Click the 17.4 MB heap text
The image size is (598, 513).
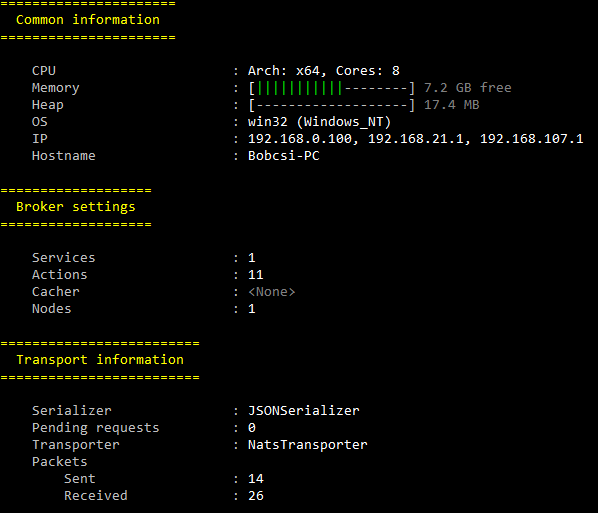pyautogui.click(x=452, y=105)
